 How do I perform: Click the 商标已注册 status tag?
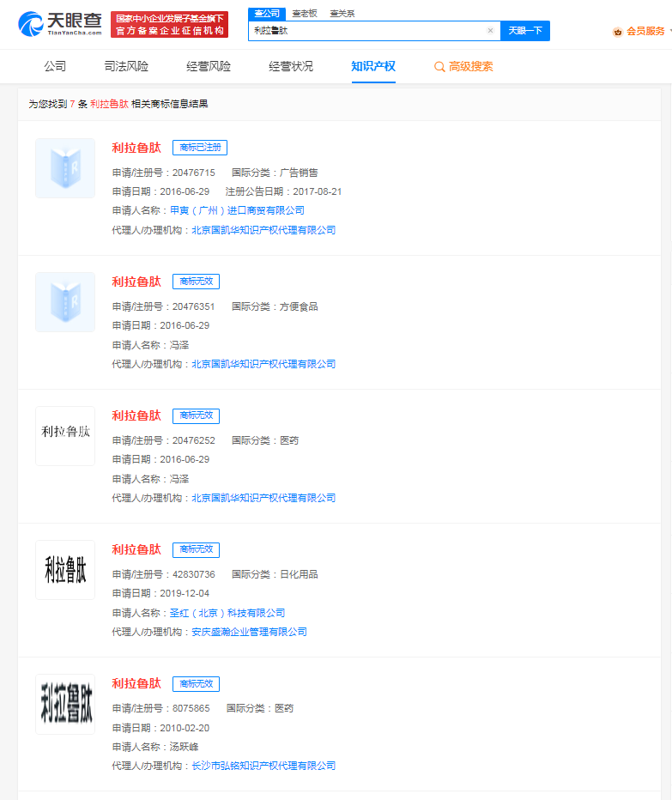coord(200,148)
